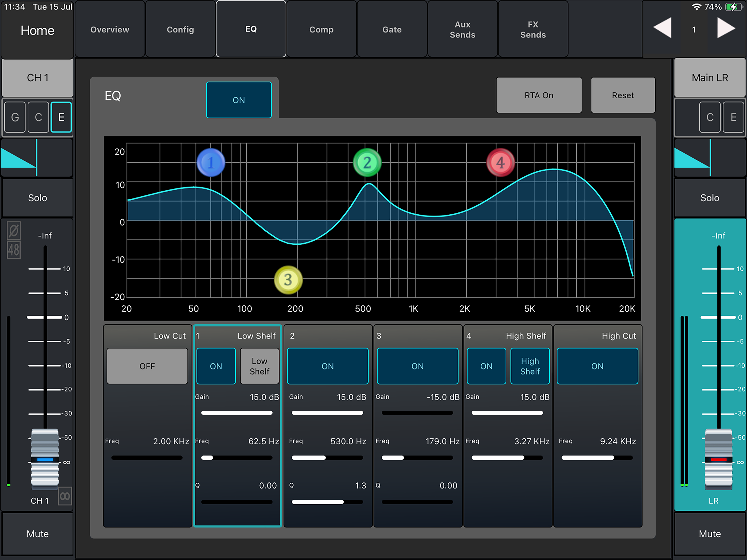Adjust band 2 Freq slider

pos(327,458)
